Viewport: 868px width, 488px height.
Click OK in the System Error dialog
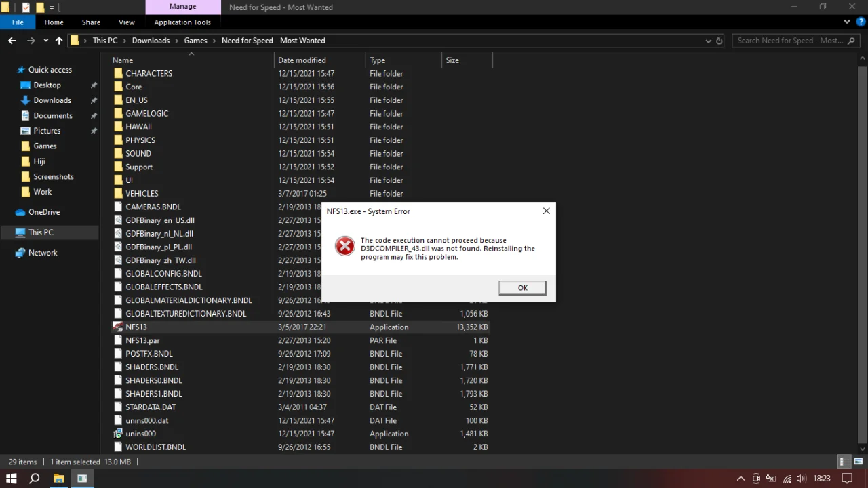(522, 288)
